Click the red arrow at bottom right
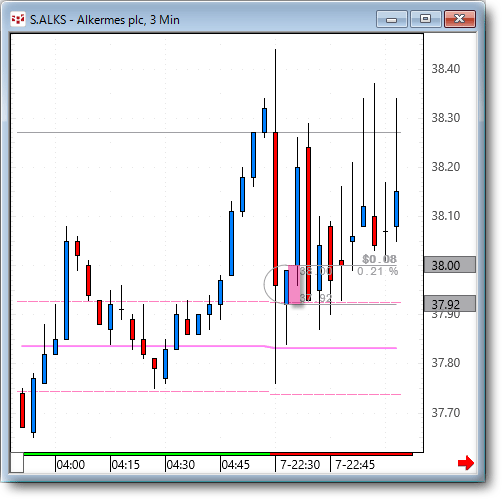This screenshot has width=503, height=500. tap(466, 463)
